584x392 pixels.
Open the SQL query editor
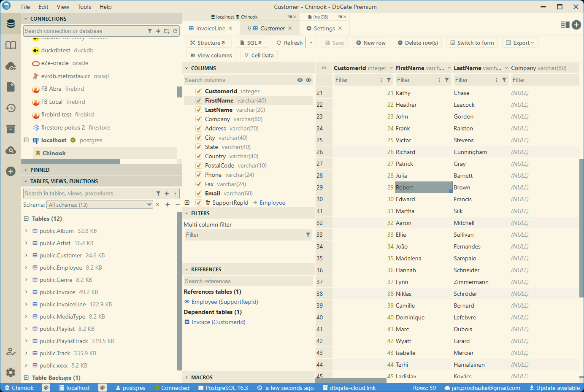pyautogui.click(x=252, y=42)
